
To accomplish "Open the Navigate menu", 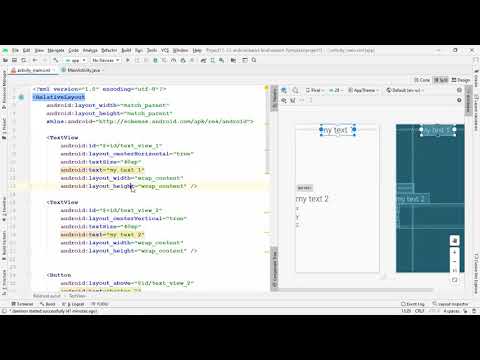I will (x=56, y=50).
